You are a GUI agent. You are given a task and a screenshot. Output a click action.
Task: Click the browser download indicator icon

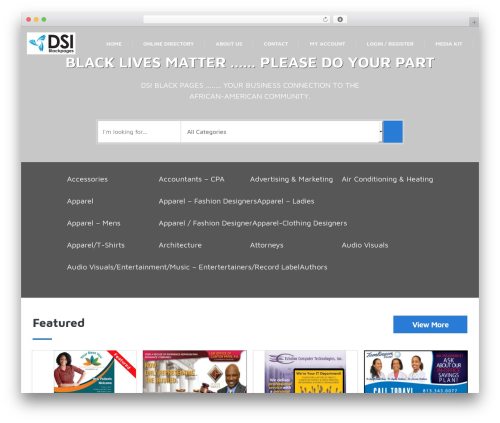(x=340, y=20)
